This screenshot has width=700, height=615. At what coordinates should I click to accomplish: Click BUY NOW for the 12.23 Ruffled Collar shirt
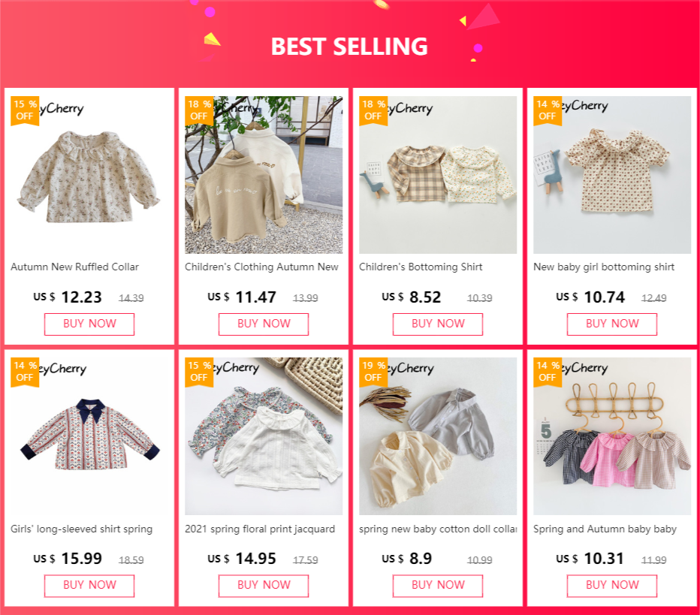coord(89,324)
